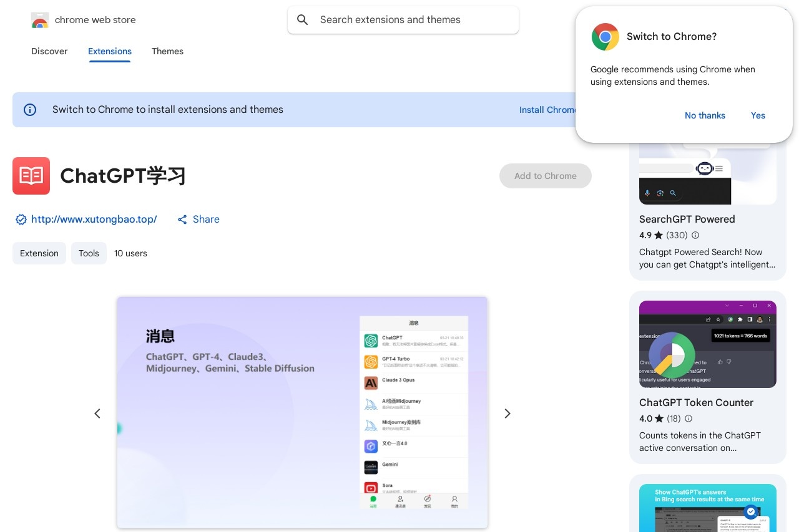This screenshot has width=799, height=532.
Task: Open ChatGPT Token Counter thumbnail image
Action: (x=708, y=344)
